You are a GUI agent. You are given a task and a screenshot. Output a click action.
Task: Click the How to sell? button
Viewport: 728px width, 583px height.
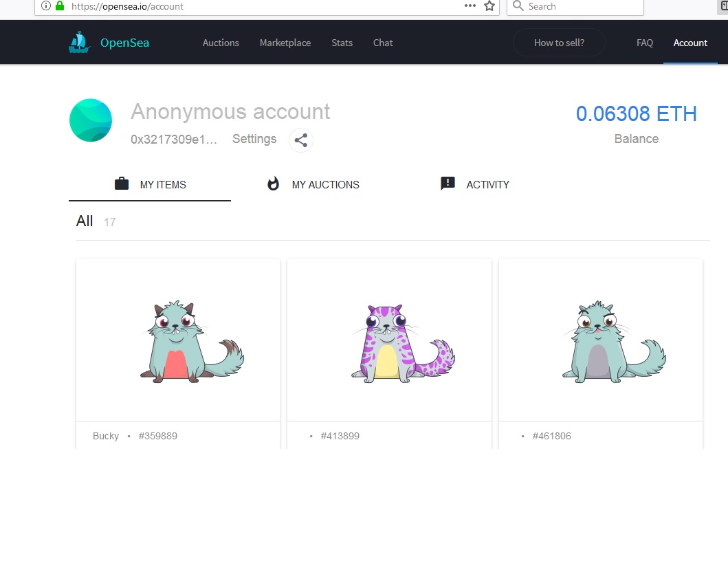(559, 43)
